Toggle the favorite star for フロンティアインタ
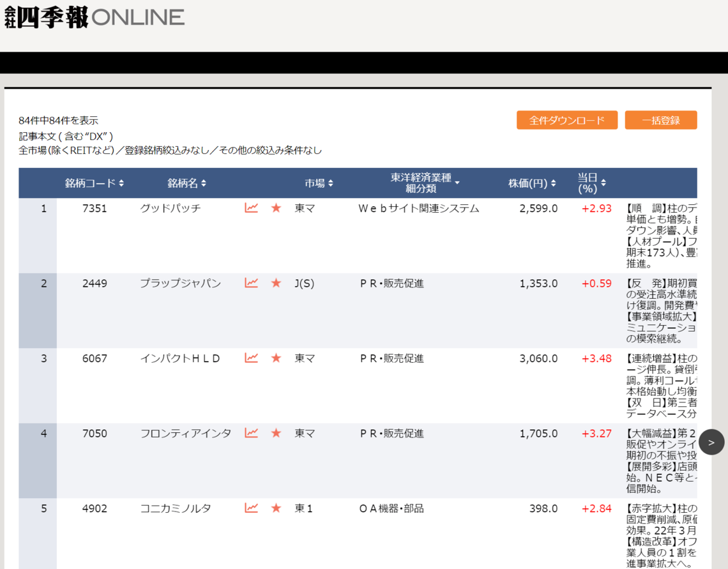This screenshot has width=728, height=569. (275, 434)
